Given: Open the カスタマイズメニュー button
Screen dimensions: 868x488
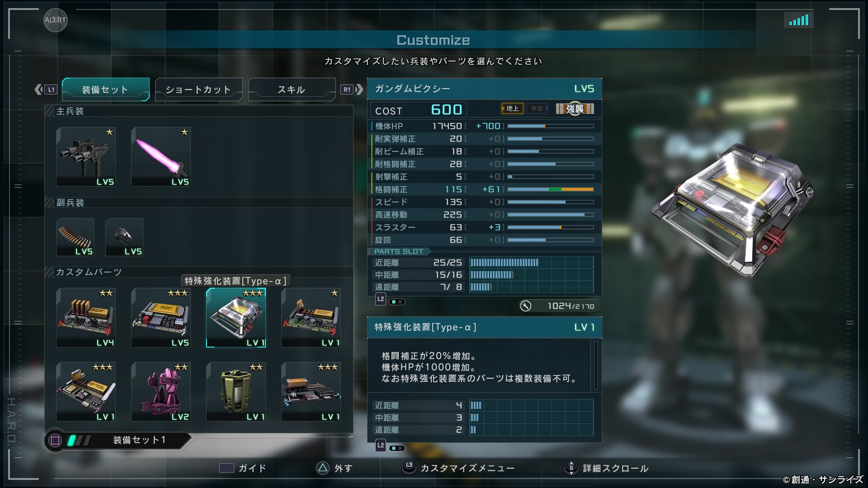Looking at the screenshot, I should pyautogui.click(x=458, y=468).
